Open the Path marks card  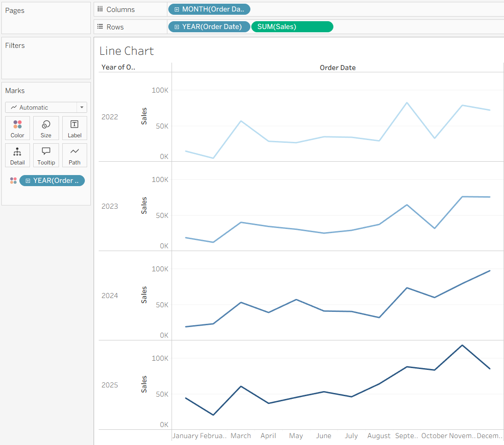tap(75, 155)
